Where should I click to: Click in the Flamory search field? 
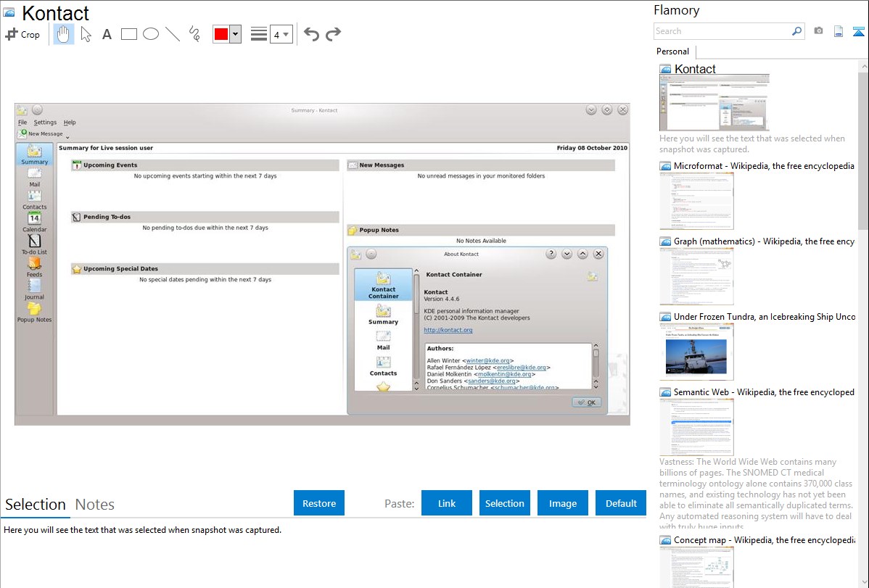(722, 31)
